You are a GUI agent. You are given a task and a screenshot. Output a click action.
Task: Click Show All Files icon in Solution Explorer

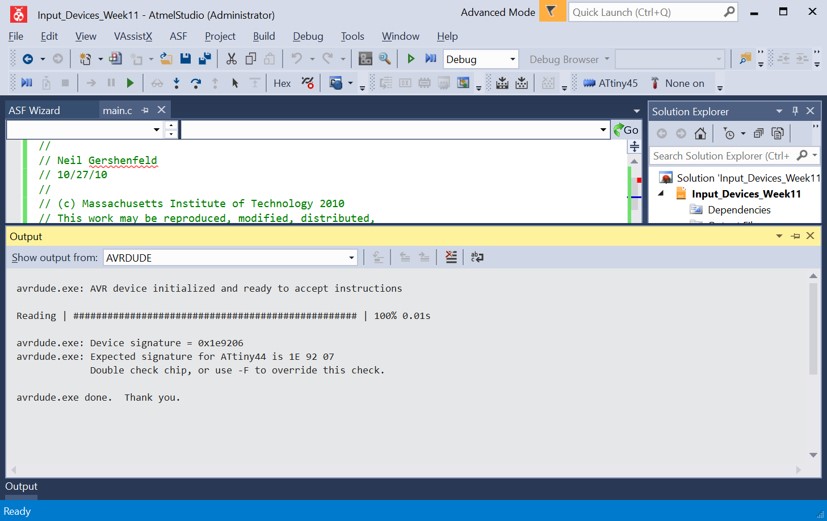pos(777,133)
